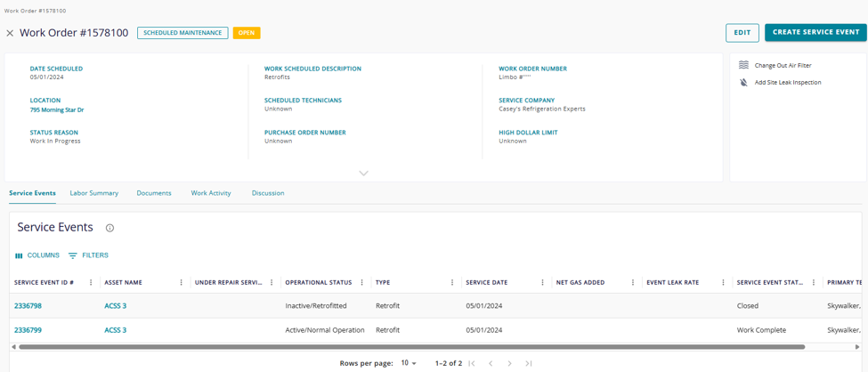Switch to the Labor Summary tab
Screen dimensions: 868x372
click(x=94, y=193)
